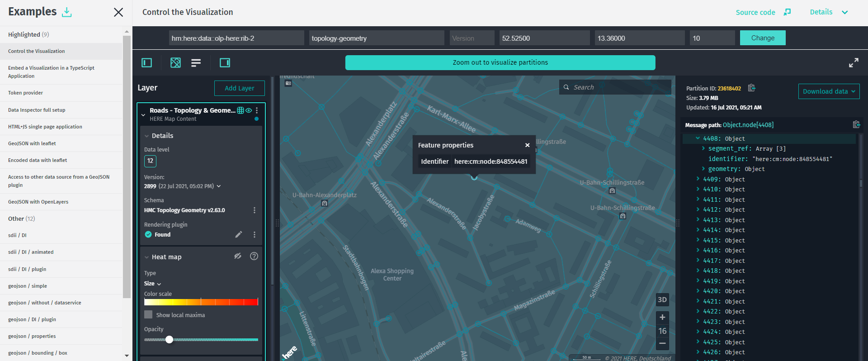Open the Token provider example
The height and width of the screenshot is (361, 868).
(61, 93)
